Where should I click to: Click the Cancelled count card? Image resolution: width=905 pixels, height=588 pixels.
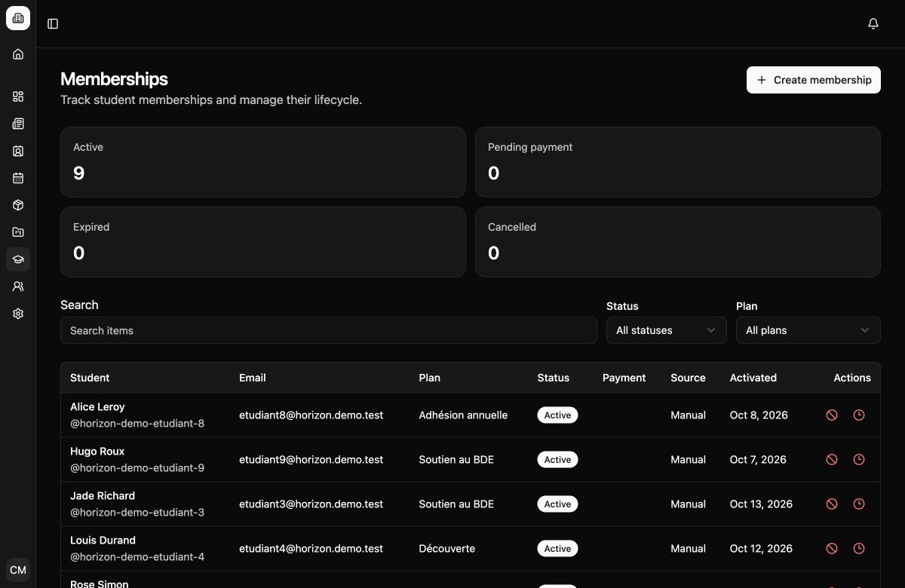pos(678,242)
